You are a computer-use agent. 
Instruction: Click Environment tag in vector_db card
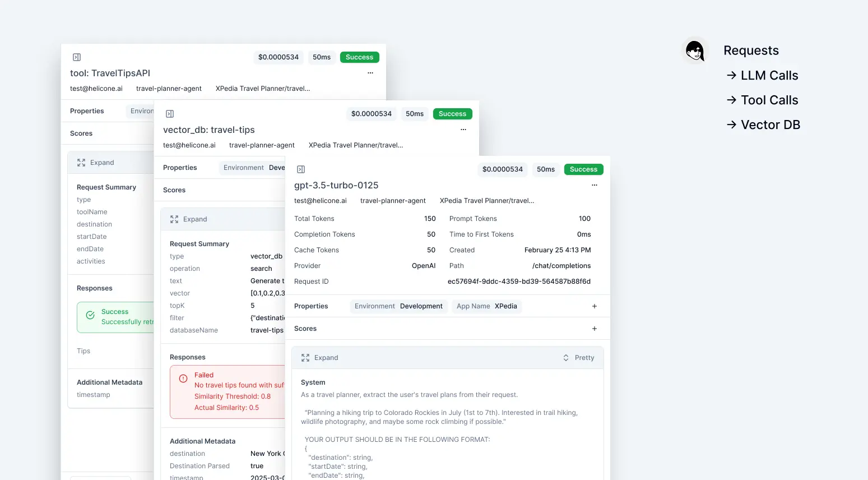click(x=253, y=168)
